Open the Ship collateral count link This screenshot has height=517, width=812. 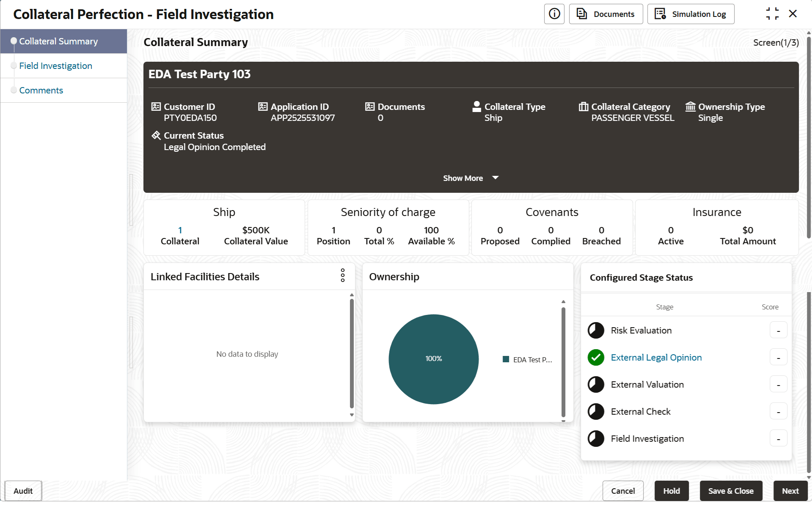(x=180, y=230)
